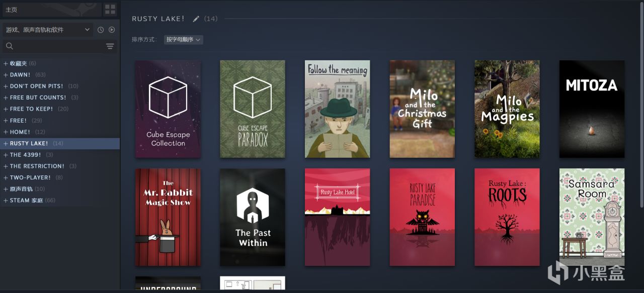Open Cube Escape Collection game cover
The height and width of the screenshot is (293, 644).
[x=168, y=109]
